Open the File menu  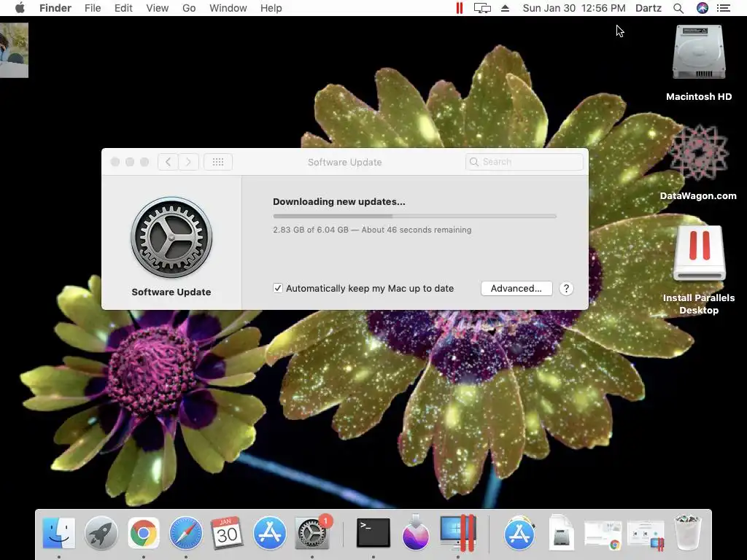tap(93, 8)
